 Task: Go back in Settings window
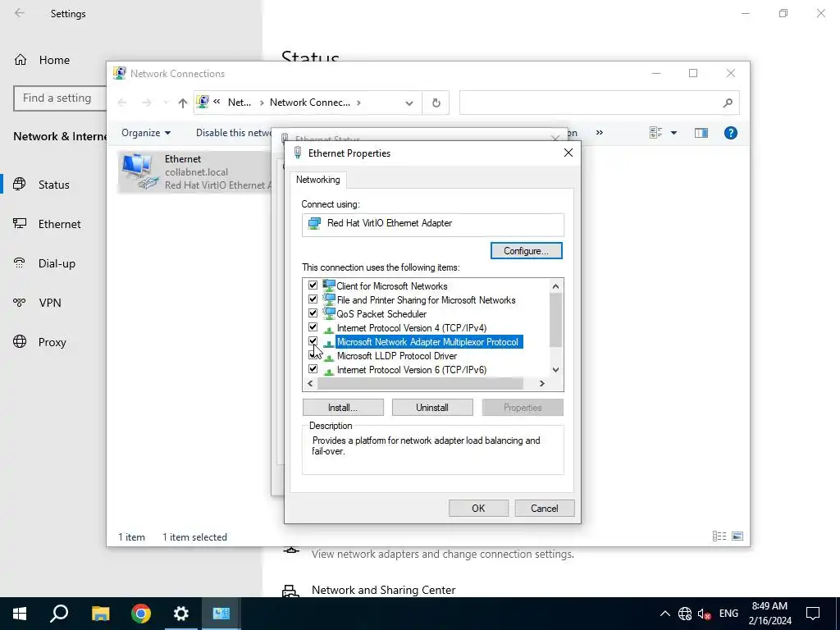tap(20, 13)
